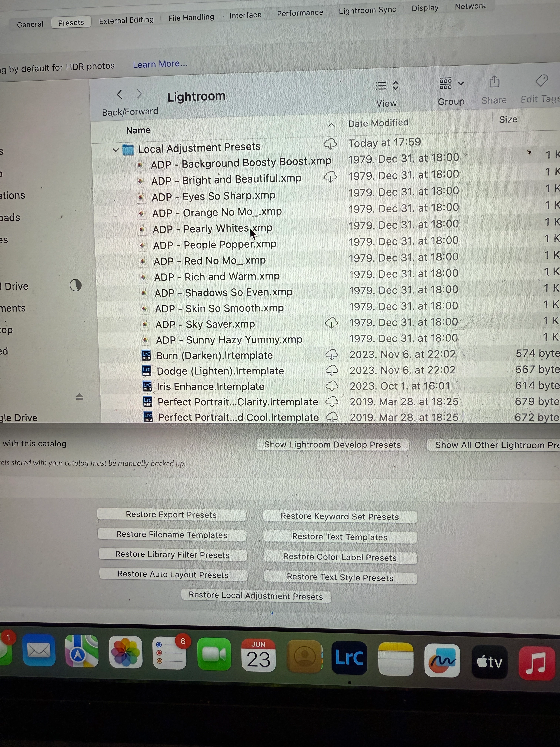
Task: Open Calendar showing Jun 23
Action: (258, 655)
